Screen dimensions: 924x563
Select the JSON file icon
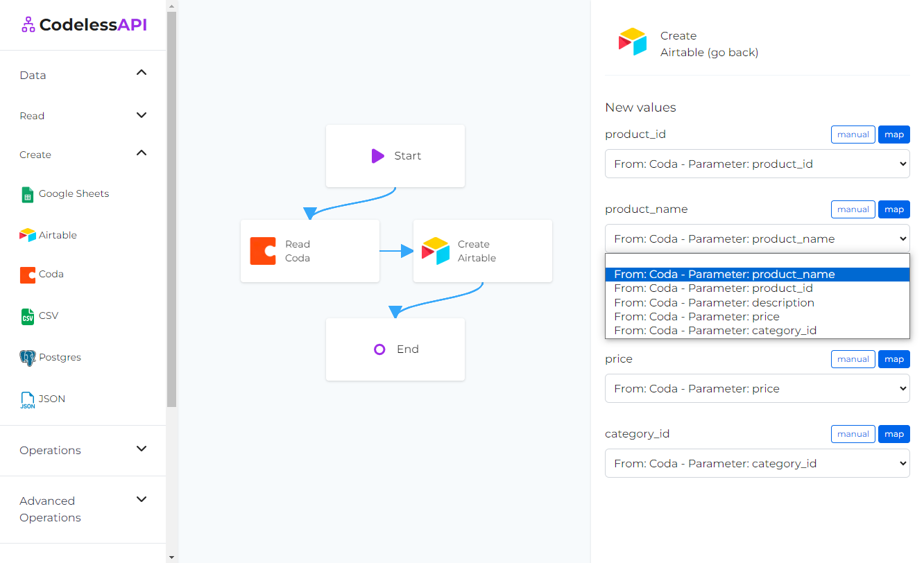click(x=27, y=399)
